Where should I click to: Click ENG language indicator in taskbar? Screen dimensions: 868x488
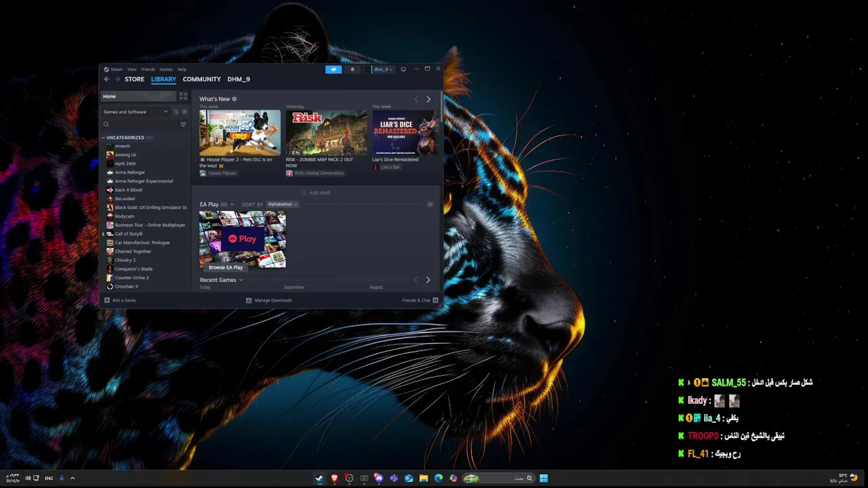[49, 479]
